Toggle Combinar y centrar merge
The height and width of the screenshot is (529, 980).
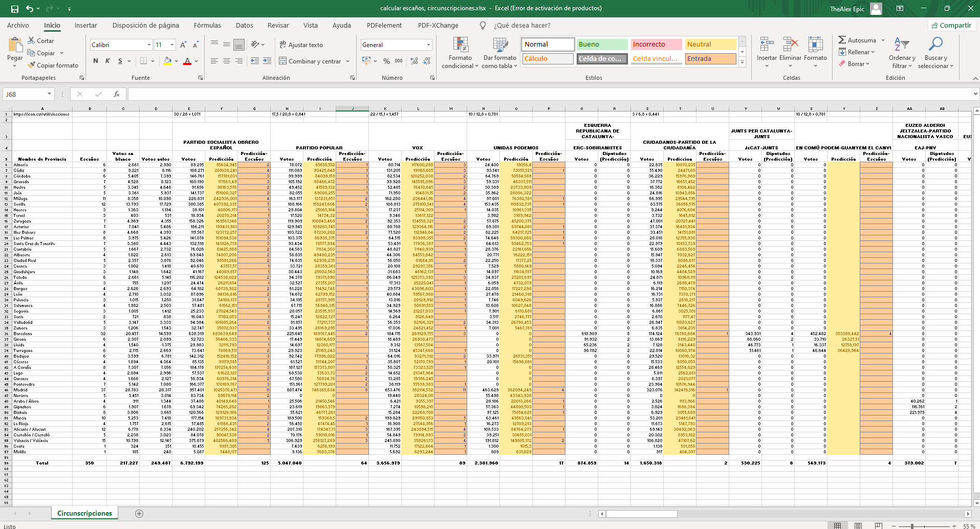point(310,61)
